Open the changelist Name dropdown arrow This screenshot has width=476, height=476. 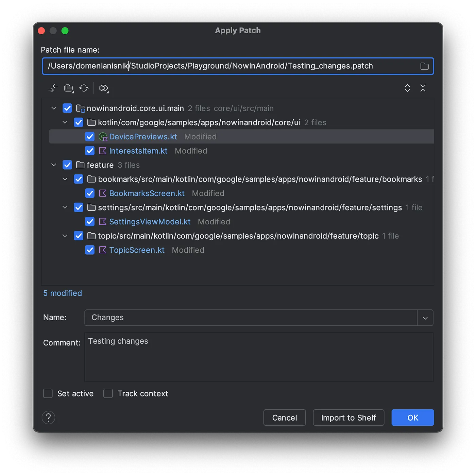click(x=425, y=318)
